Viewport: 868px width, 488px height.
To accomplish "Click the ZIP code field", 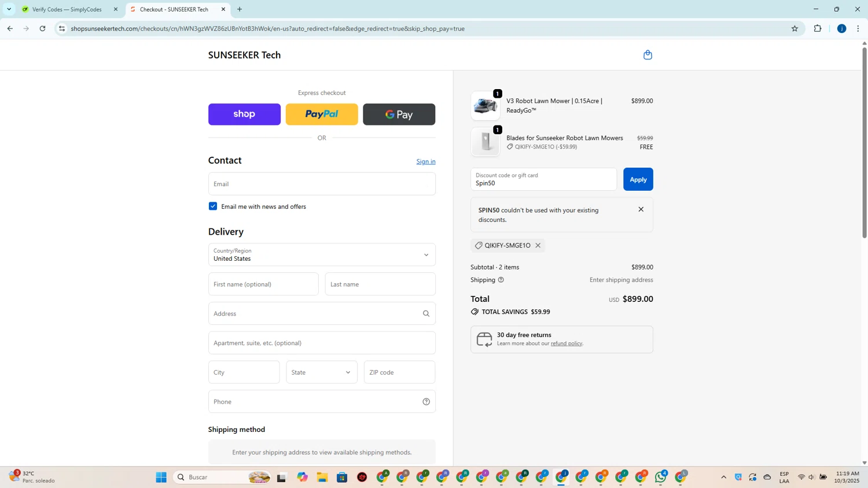I will 400,372.
